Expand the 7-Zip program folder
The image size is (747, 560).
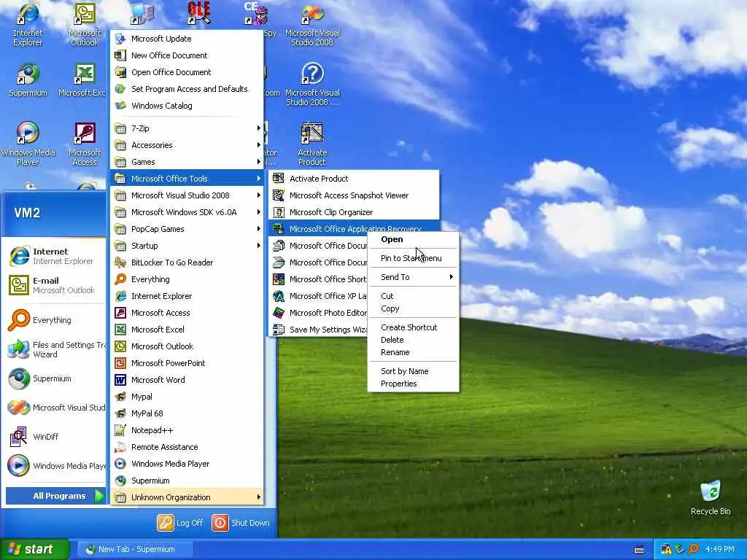click(187, 128)
